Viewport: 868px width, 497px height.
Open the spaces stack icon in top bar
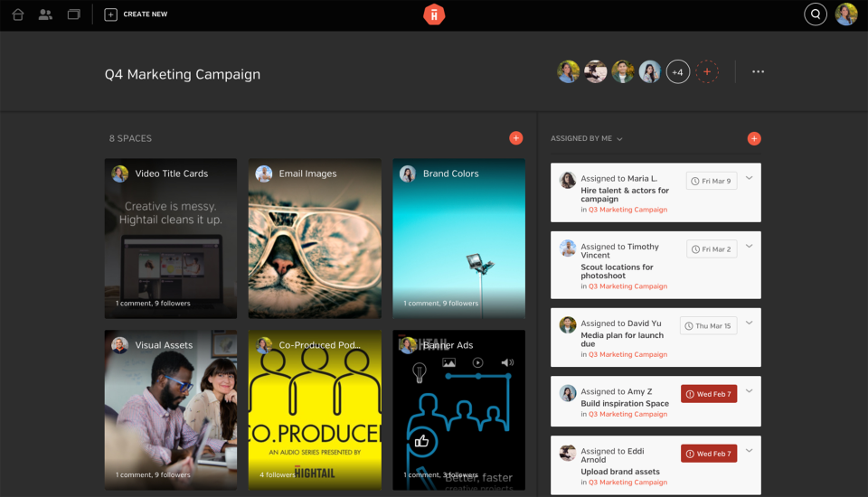click(x=73, y=14)
